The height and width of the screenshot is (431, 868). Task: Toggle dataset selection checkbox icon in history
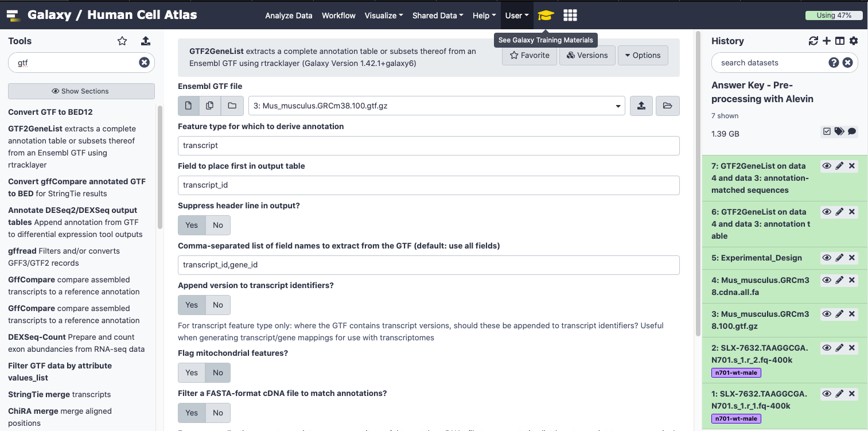pos(827,131)
